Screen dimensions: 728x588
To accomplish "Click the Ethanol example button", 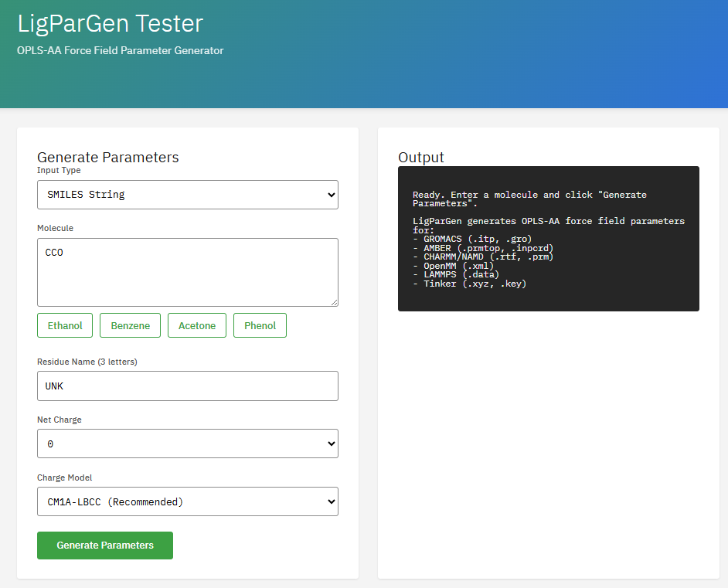I will pyautogui.click(x=65, y=325).
